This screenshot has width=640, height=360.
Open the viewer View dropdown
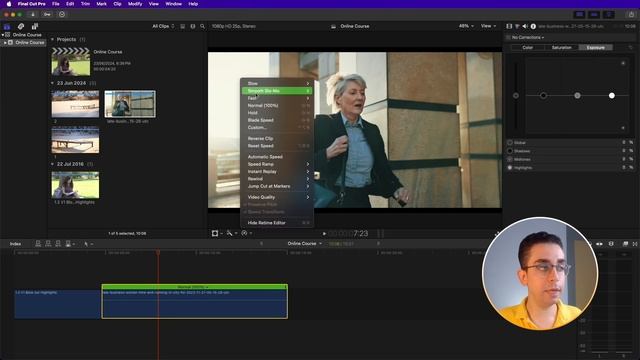point(488,26)
